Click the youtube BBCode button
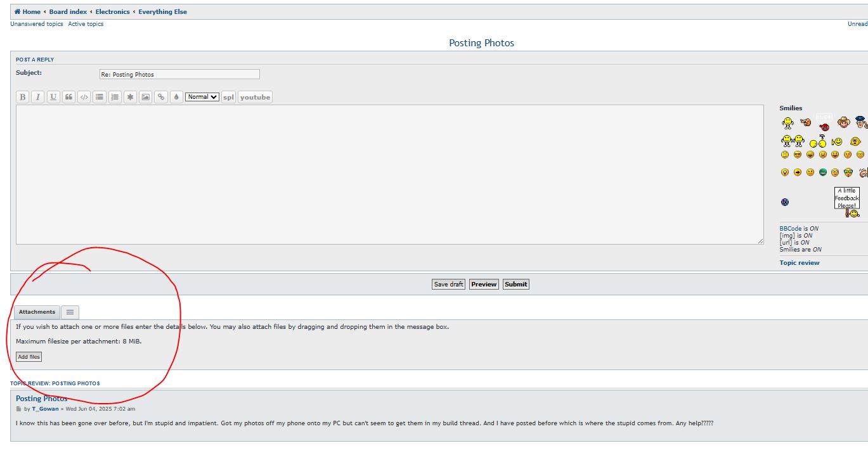 255,97
